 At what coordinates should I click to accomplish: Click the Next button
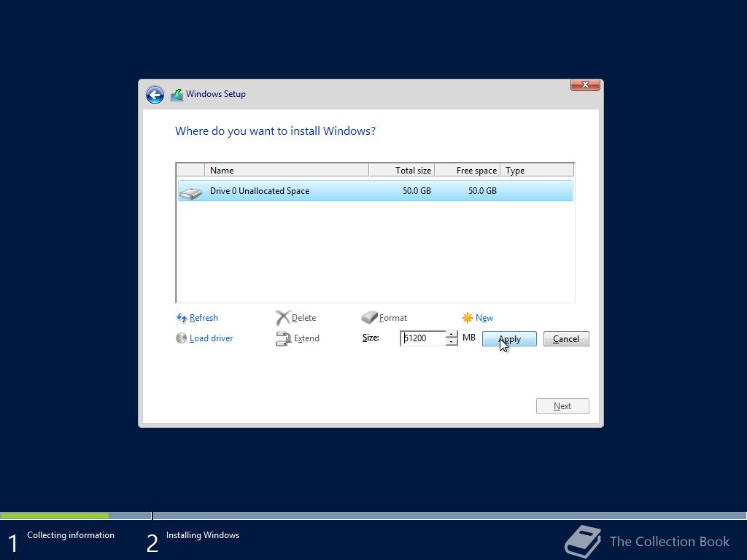(x=562, y=406)
